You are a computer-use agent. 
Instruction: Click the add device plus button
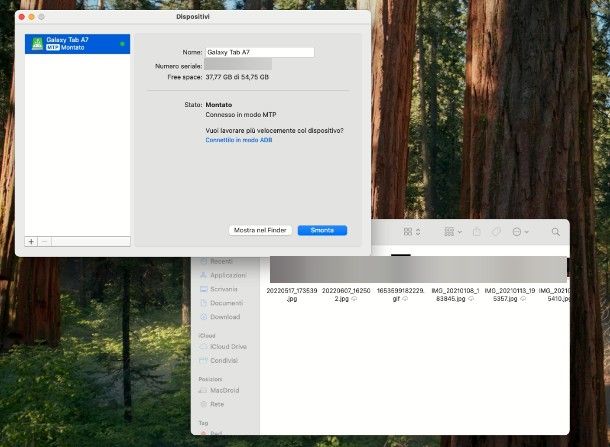click(31, 241)
